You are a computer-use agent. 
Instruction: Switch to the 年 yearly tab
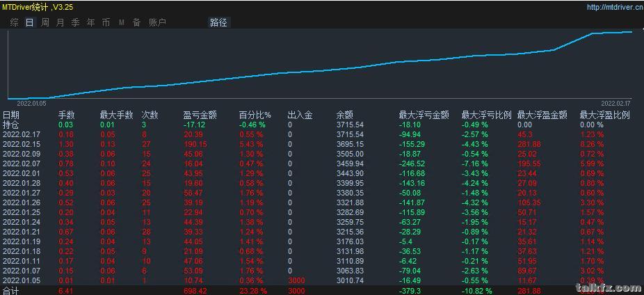tap(91, 22)
